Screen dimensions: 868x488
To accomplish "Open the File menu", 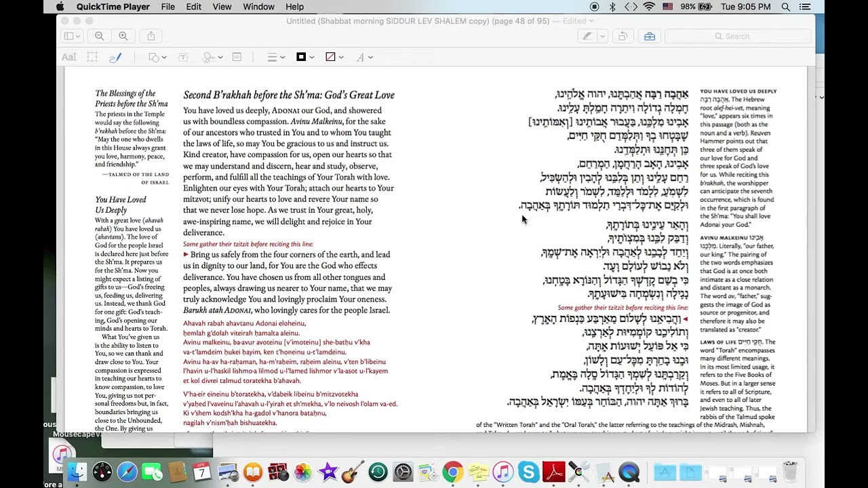I will click(168, 7).
